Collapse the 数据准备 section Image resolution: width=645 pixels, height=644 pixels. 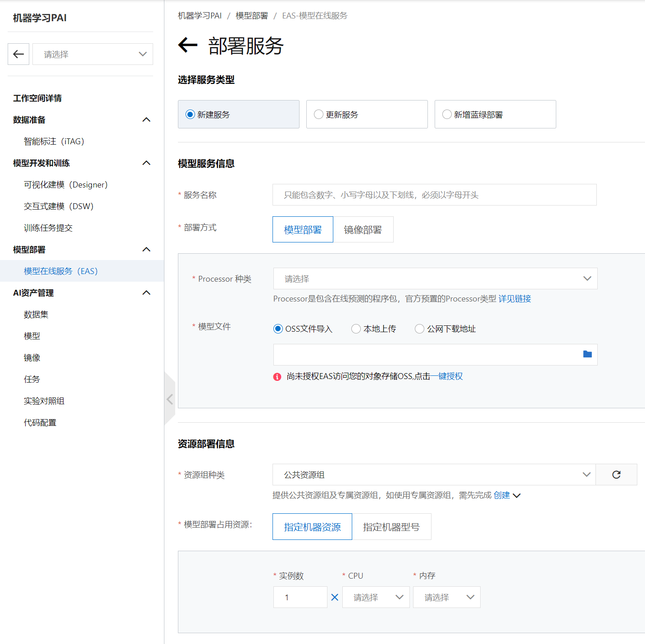coord(146,120)
